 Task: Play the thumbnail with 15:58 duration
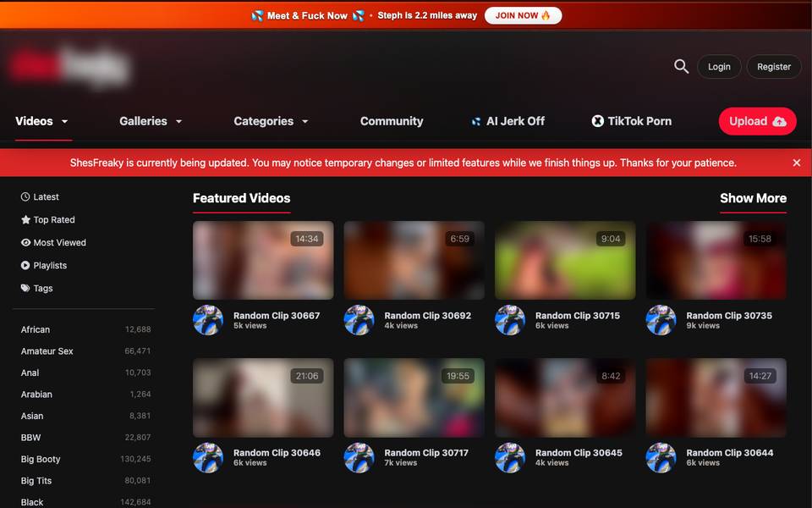click(716, 260)
